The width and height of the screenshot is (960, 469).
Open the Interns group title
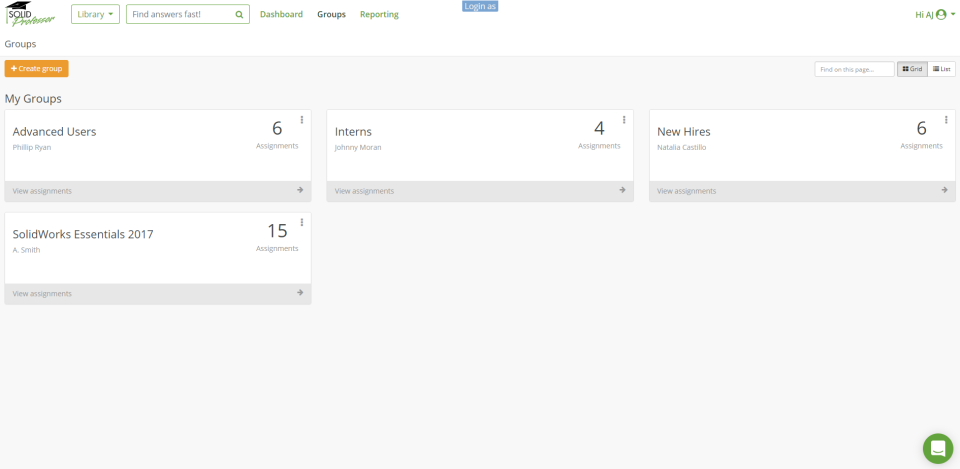(353, 132)
